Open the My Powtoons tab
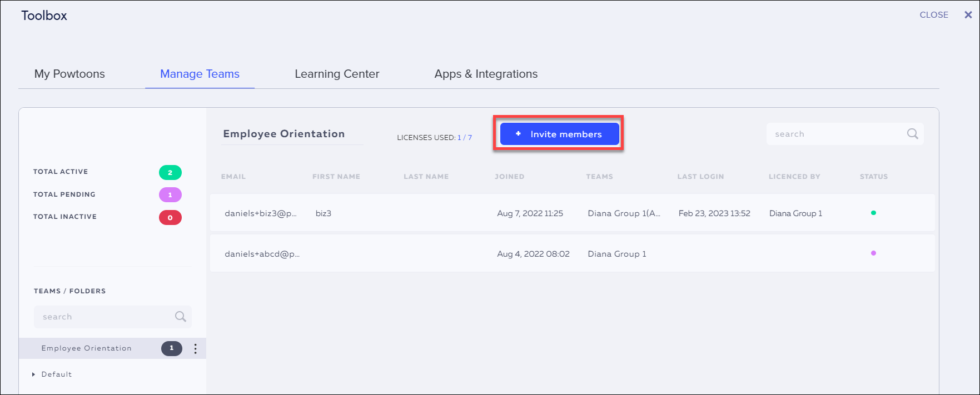This screenshot has height=395, width=980. (x=69, y=74)
